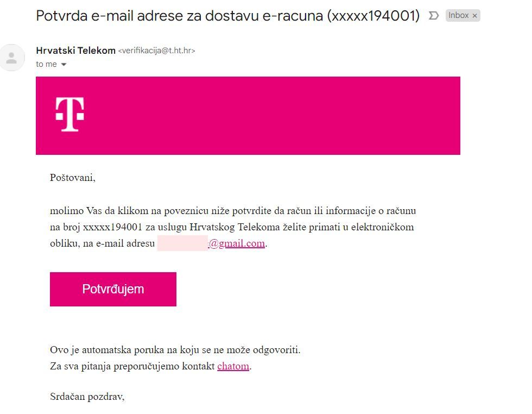Viewport: 532px width, 414px height.
Task: Click the automatic message notice text
Action: tap(175, 350)
